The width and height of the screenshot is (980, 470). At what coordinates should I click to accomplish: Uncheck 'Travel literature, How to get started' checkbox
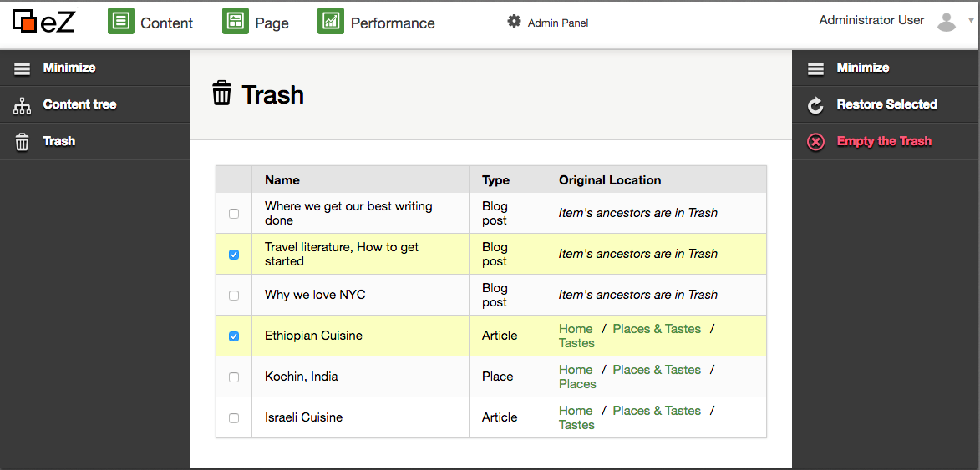click(234, 255)
